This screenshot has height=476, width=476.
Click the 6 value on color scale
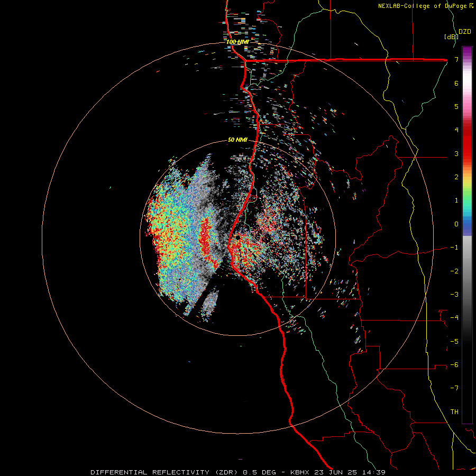(x=456, y=83)
